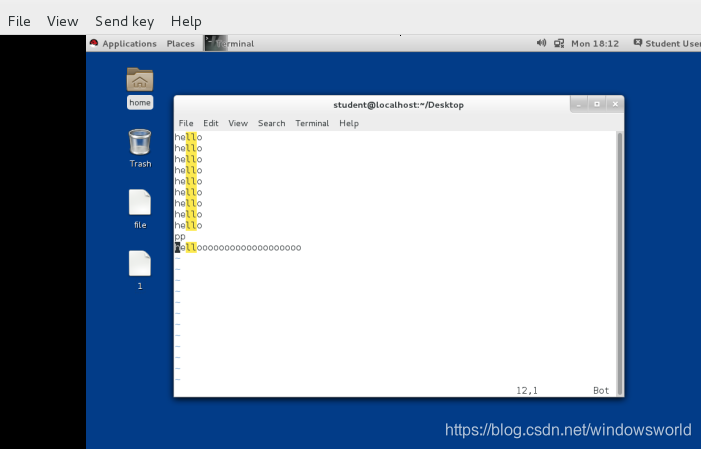This screenshot has width=701, height=449.
Task: Click the 'helloooooooooooooooooooo' line
Action: pyautogui.click(x=238, y=247)
